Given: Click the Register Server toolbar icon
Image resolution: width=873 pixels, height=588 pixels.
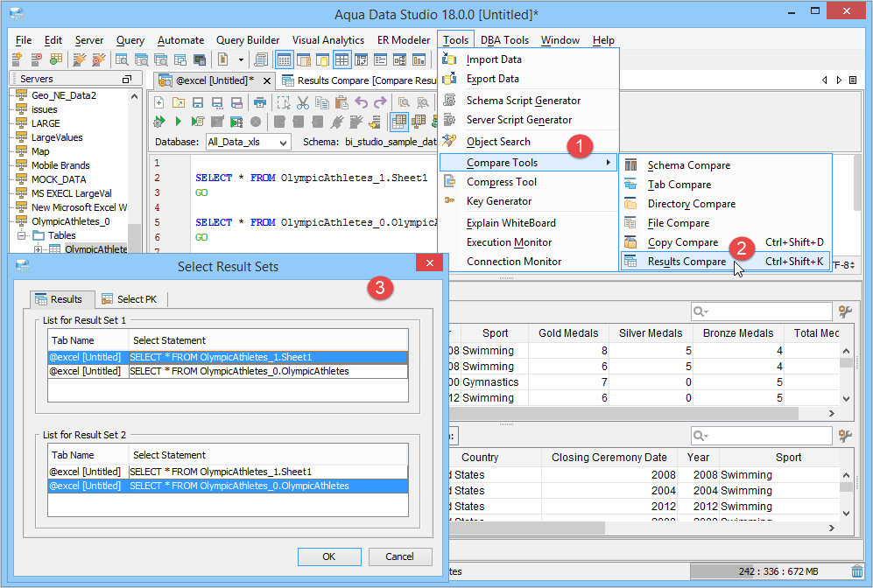Looking at the screenshot, I should (18, 59).
